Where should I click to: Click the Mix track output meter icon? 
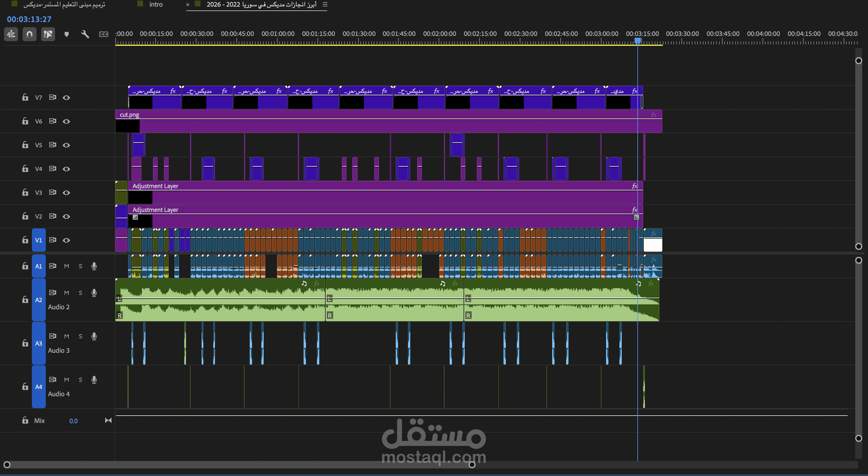[108, 420]
